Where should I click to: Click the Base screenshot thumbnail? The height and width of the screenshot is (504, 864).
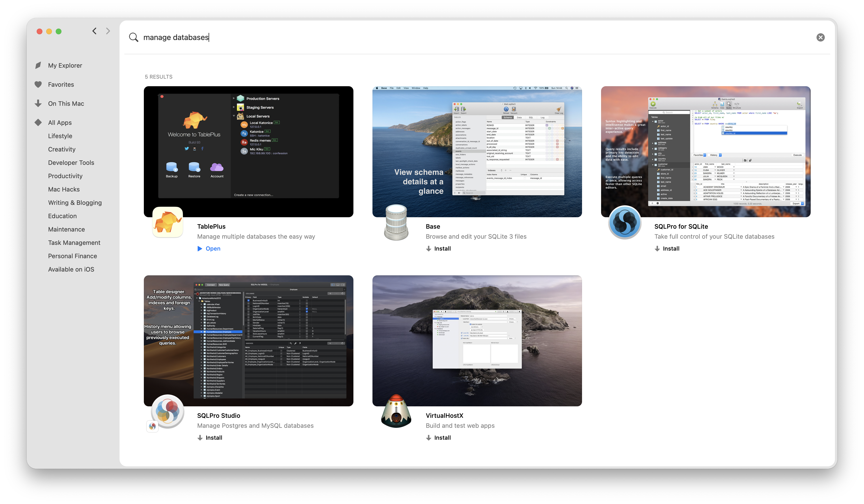[x=477, y=151]
